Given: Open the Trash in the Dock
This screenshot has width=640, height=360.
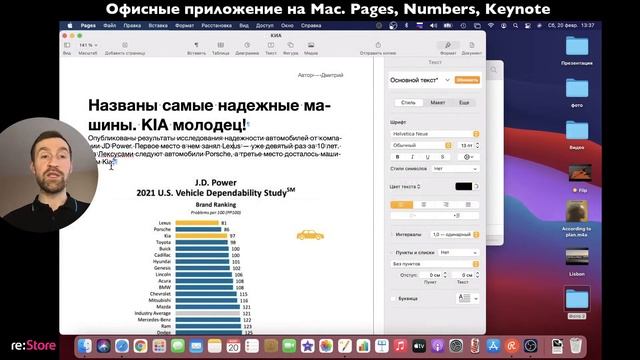Looking at the screenshot, I should coord(576,346).
